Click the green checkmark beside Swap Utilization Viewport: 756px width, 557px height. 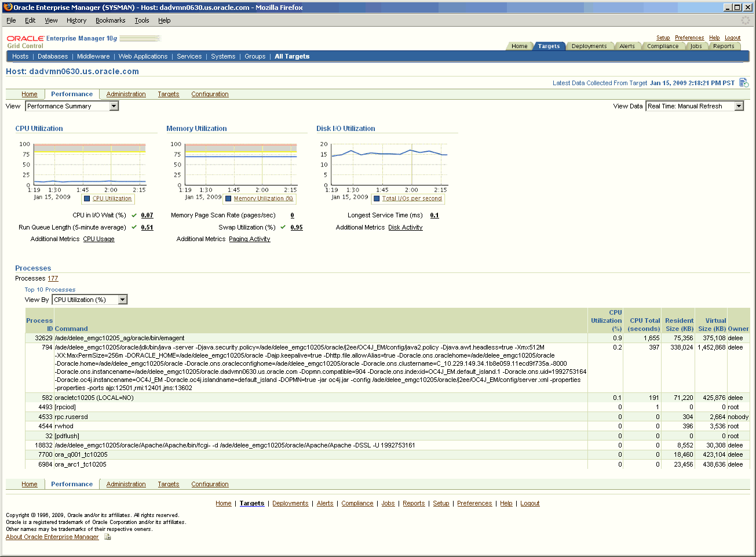click(x=282, y=227)
